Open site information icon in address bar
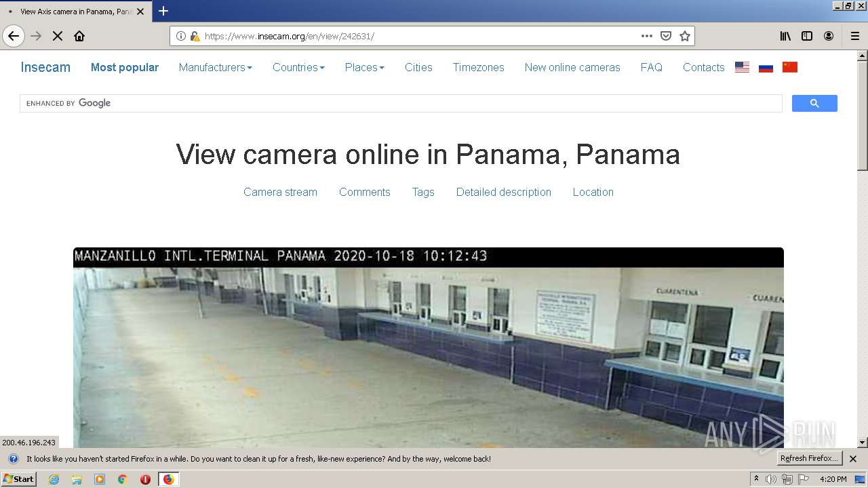This screenshot has width=868, height=488. click(181, 36)
